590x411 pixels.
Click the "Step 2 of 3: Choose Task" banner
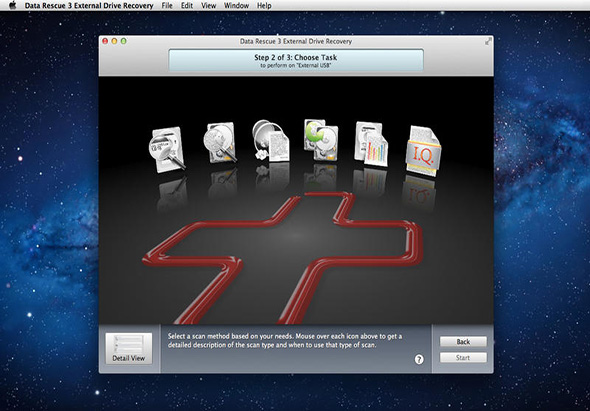pyautogui.click(x=296, y=60)
